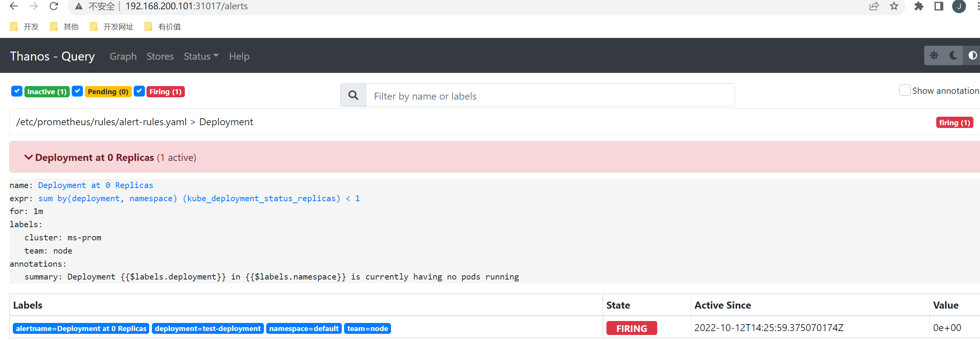
Task: Open the Chrome profile avatar J
Action: click(959, 6)
